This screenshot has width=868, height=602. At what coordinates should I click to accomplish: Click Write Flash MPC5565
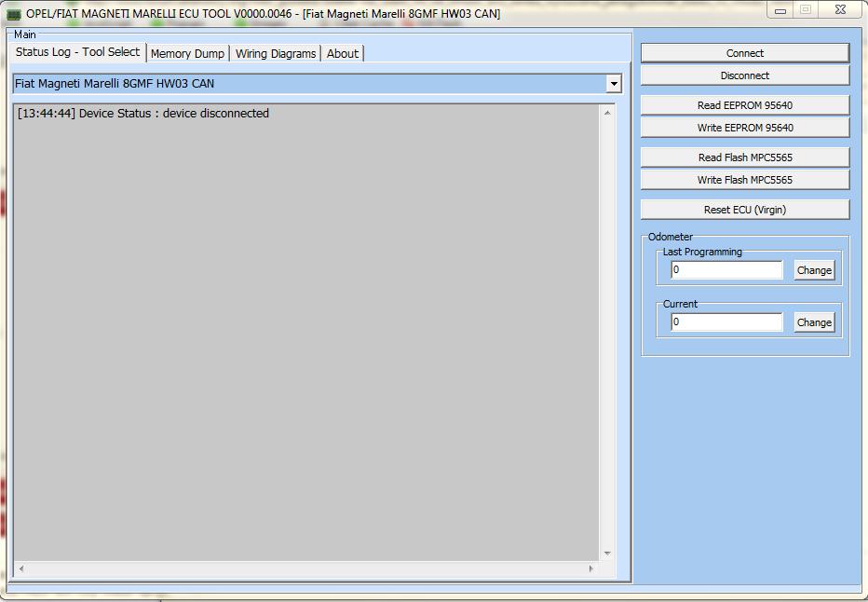[x=744, y=180]
